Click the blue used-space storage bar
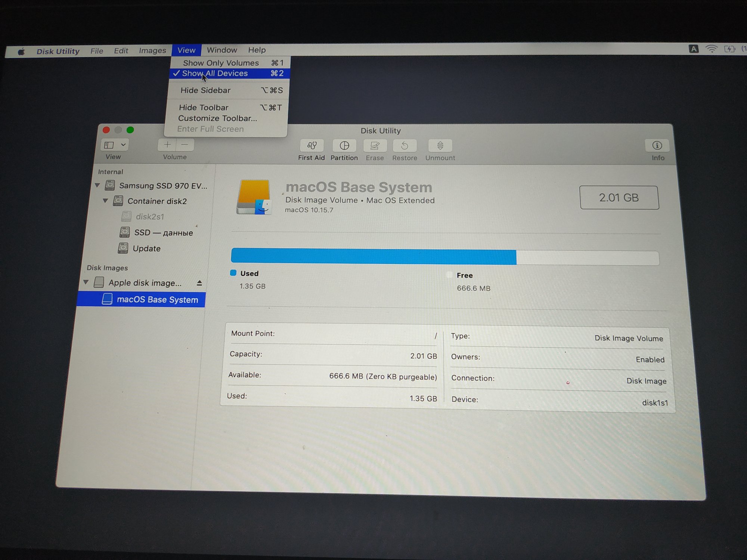Image resolution: width=747 pixels, height=560 pixels. click(373, 256)
